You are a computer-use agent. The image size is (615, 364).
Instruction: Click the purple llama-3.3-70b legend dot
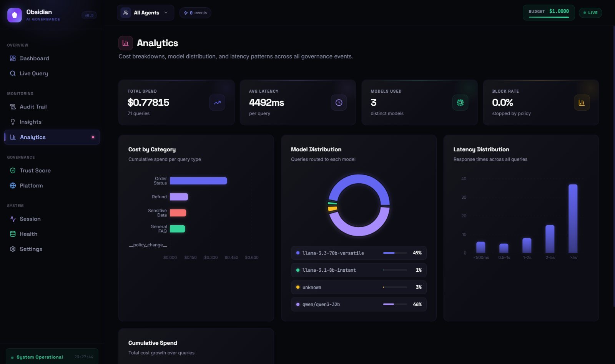(298, 253)
